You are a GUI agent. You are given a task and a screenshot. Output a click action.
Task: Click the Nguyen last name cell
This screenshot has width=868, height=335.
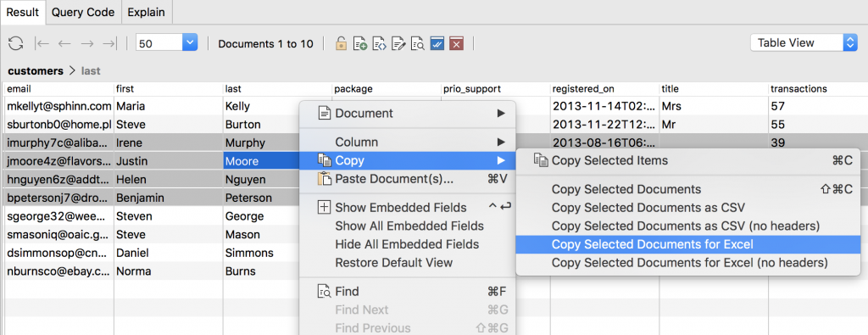(x=261, y=180)
